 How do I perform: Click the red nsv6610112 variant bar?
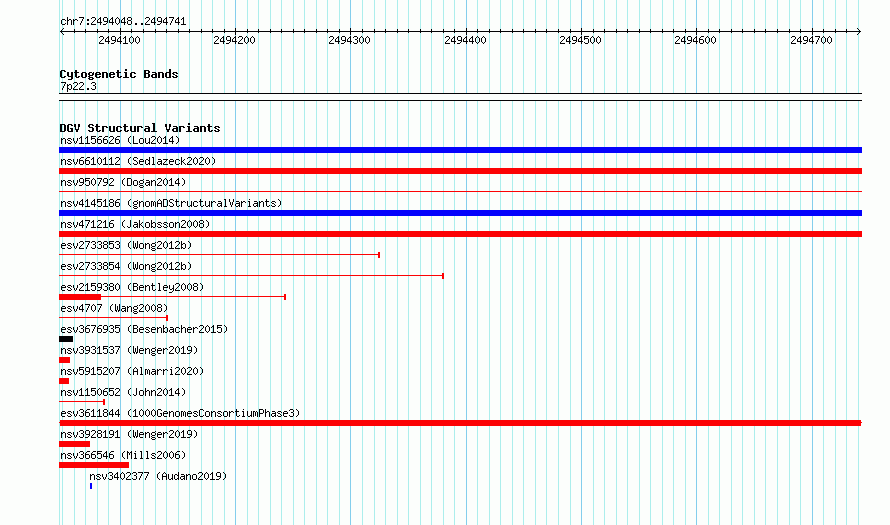click(460, 171)
